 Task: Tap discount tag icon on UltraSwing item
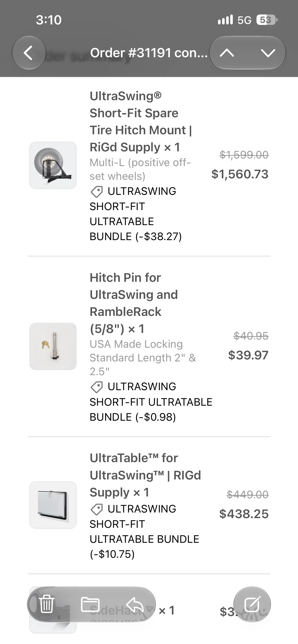[97, 192]
